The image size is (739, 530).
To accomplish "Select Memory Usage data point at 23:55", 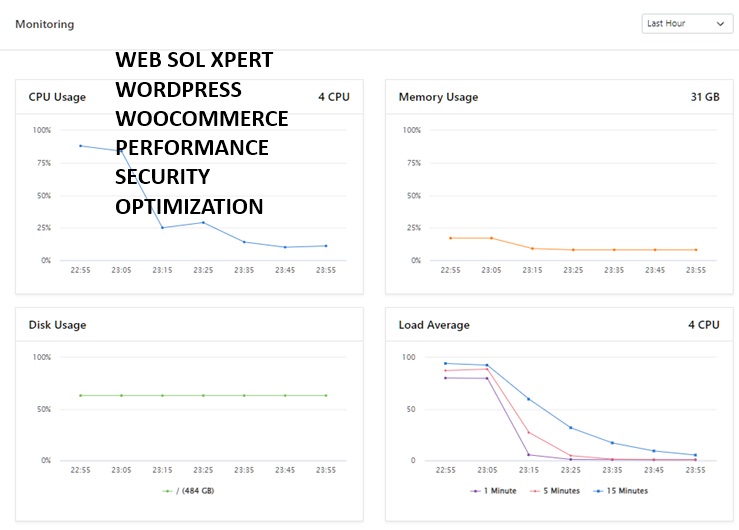I will pos(695,250).
